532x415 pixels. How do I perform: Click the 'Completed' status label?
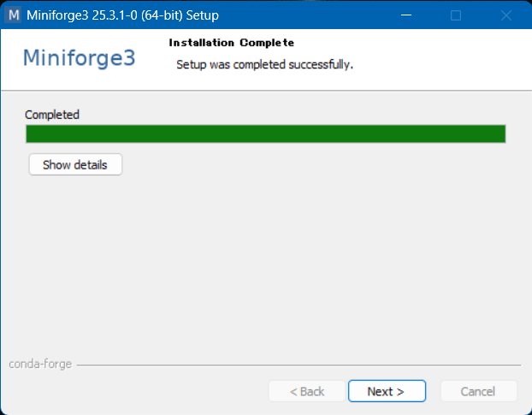pyautogui.click(x=52, y=115)
